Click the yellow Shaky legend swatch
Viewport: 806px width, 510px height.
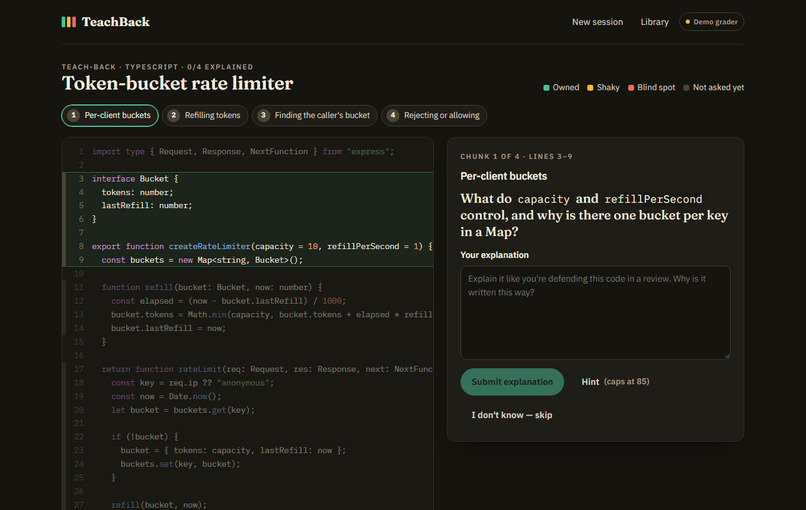[x=590, y=87]
